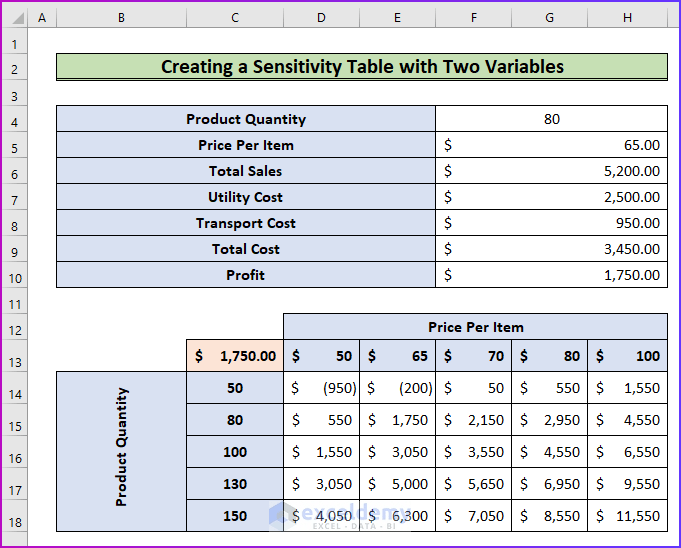Click the vertical 'Product Quantity' merged cell

coord(122,451)
